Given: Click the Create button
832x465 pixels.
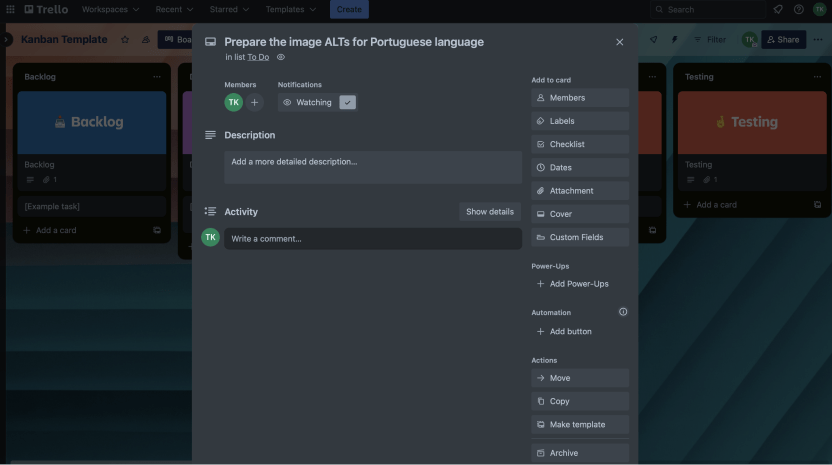Looking at the screenshot, I should coord(349,9).
